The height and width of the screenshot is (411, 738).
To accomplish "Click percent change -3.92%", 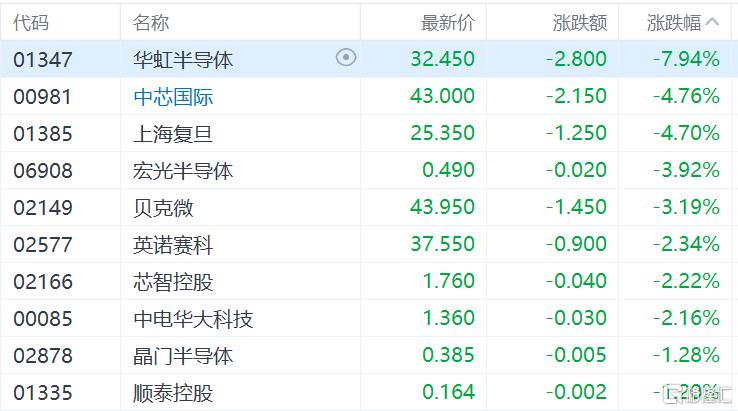I will click(x=686, y=170).
